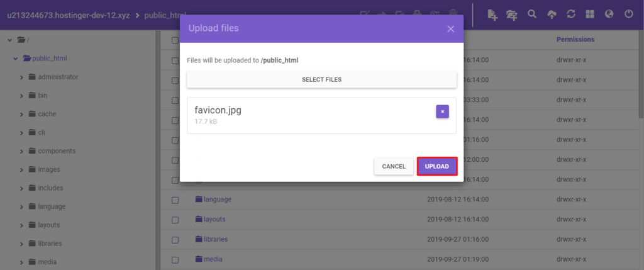
Task: Click the Permissions column header
Action: (575, 40)
